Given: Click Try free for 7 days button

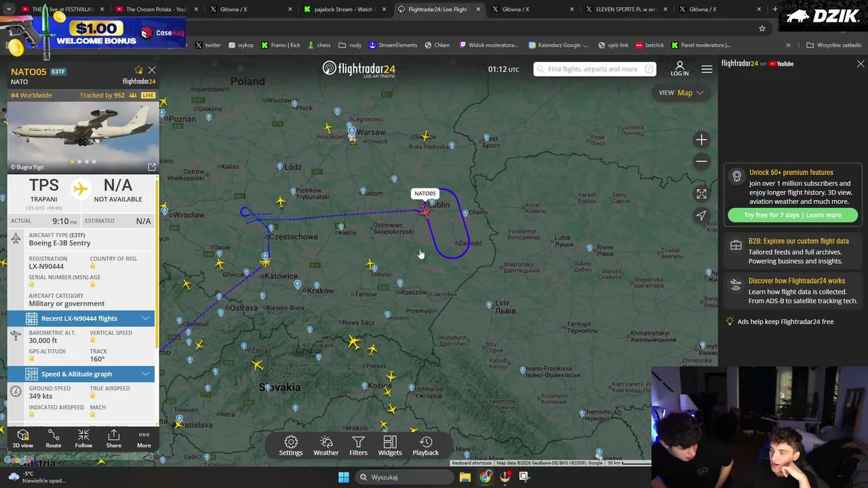Looking at the screenshot, I should point(792,215).
